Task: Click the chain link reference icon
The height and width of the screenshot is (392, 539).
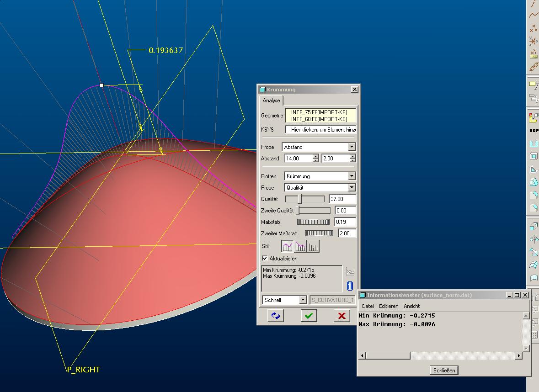Action: click(534, 67)
